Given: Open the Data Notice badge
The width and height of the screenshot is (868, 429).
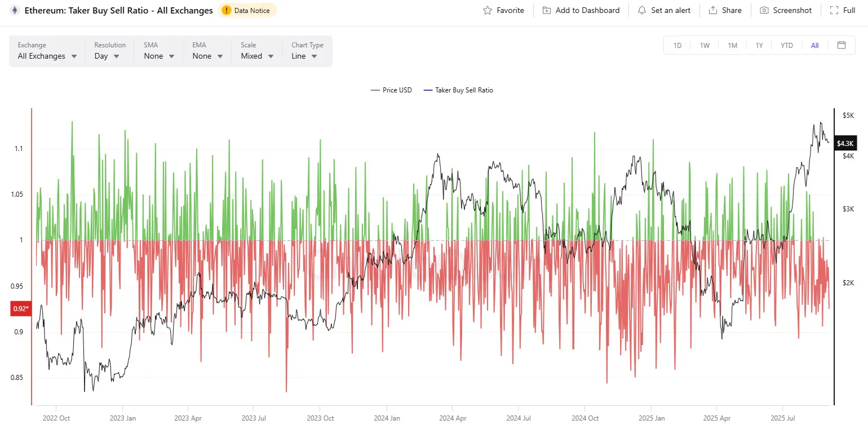Looking at the screenshot, I should click(x=247, y=10).
